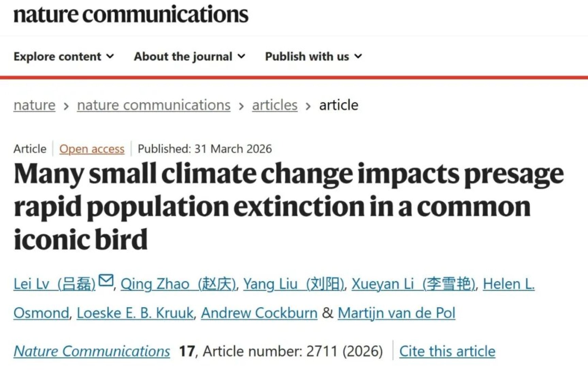Open the Publish with us menu
588x372 pixels.
pyautogui.click(x=313, y=56)
